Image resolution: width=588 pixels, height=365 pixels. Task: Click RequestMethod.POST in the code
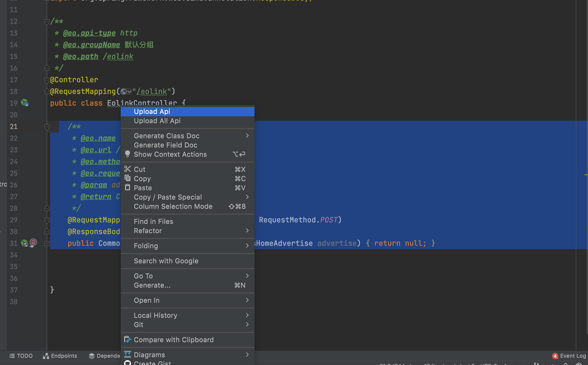click(298, 220)
